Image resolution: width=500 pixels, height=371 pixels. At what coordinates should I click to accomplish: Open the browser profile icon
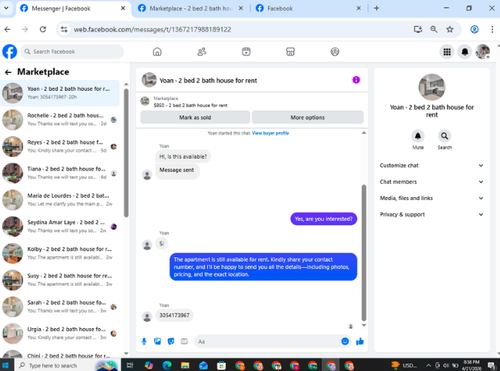tap(474, 29)
